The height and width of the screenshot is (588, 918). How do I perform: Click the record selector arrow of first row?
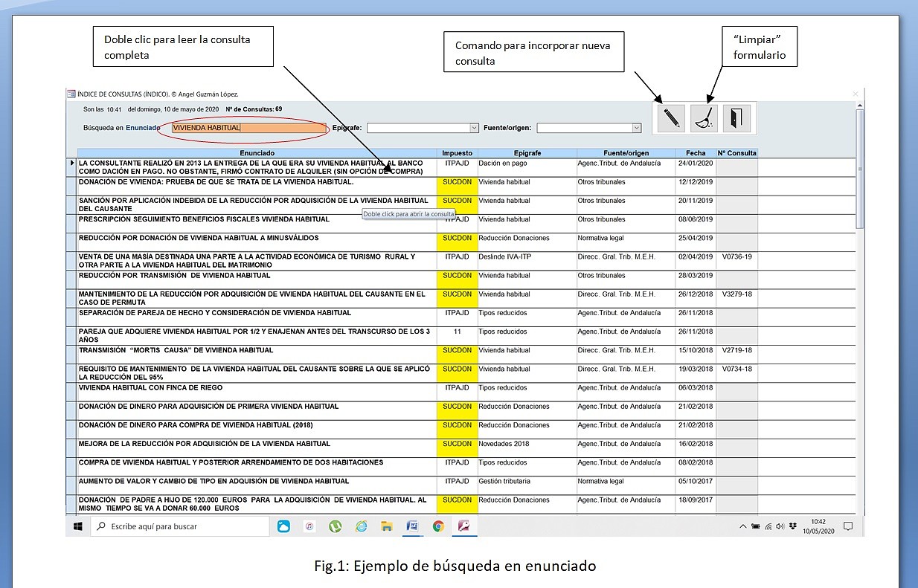pyautogui.click(x=72, y=163)
